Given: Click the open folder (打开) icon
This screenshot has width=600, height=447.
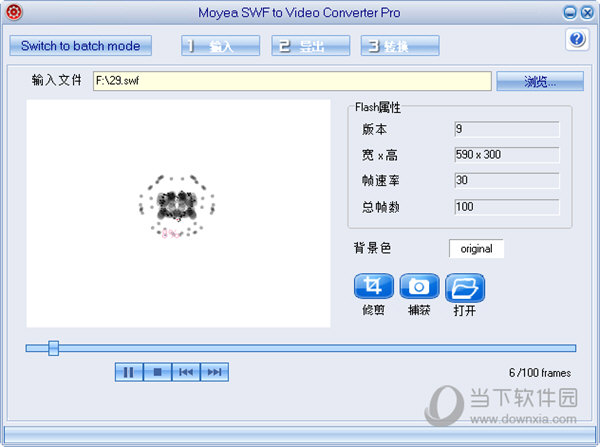Looking at the screenshot, I should coord(465,287).
